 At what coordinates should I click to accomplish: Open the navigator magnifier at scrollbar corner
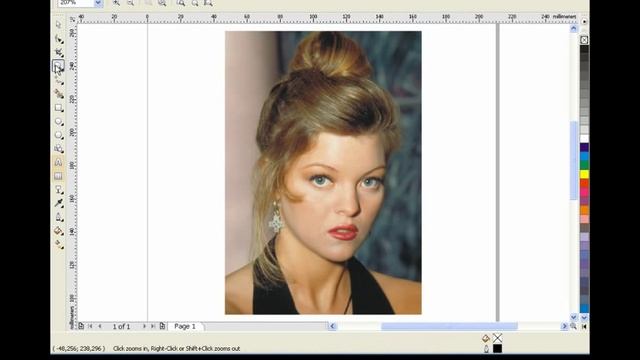(574, 326)
